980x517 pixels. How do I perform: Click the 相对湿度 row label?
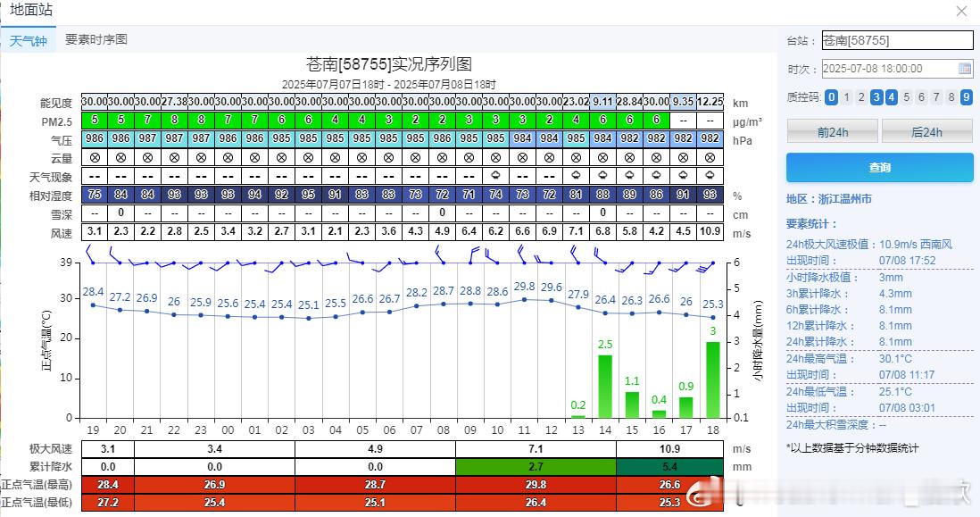tap(51, 196)
